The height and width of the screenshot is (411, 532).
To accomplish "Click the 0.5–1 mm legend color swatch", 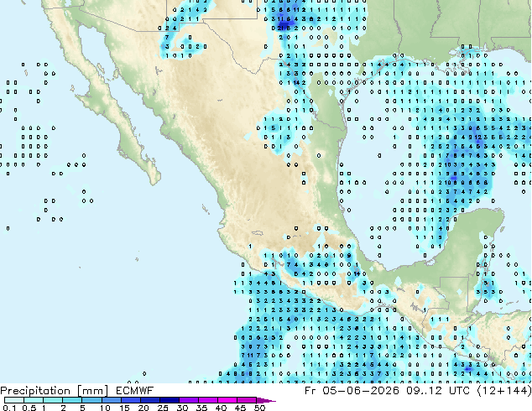I will [x=34, y=400].
